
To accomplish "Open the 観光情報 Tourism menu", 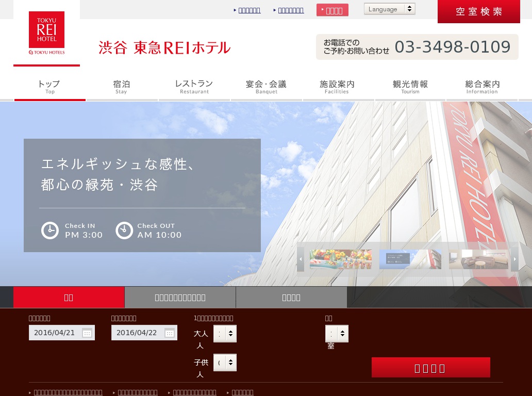I will click(410, 87).
